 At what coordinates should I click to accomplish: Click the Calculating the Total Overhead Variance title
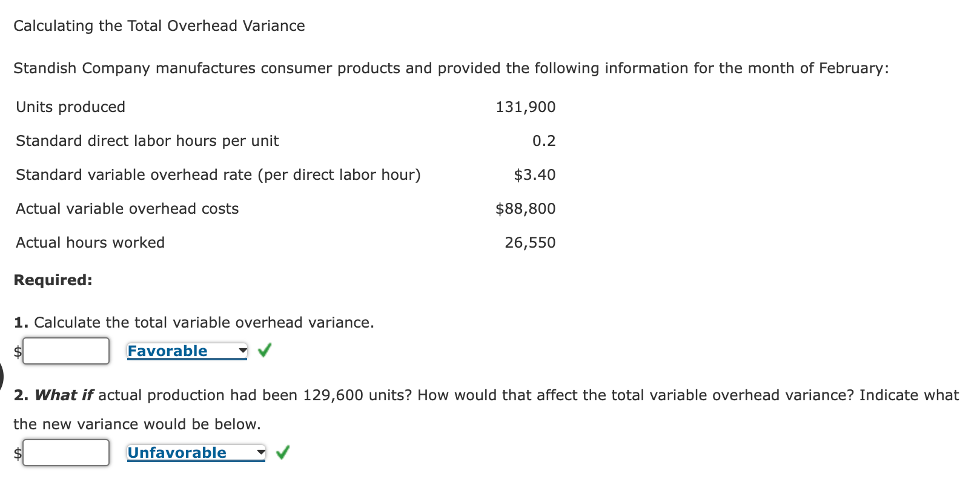coord(159,25)
